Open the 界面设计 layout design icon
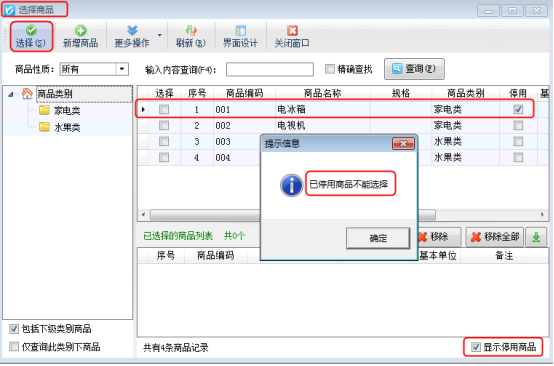 240,30
